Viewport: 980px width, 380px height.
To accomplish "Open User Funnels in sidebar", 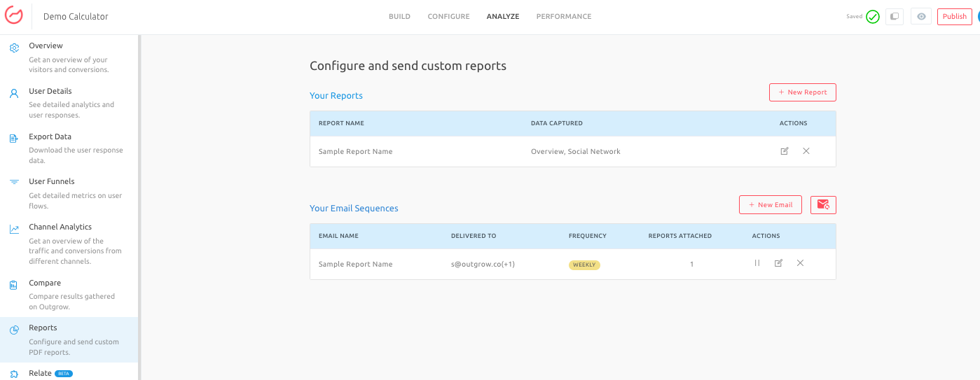I will tap(69, 193).
